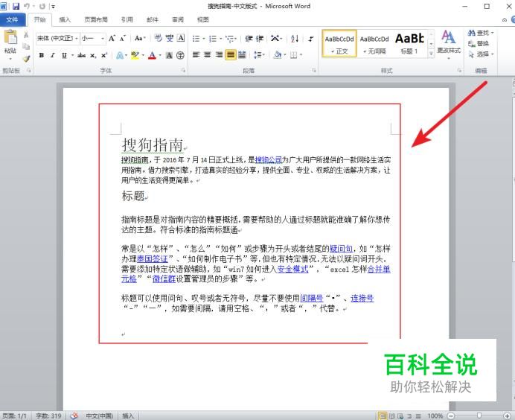
Task: Toggle Italic formatting
Action: pyautogui.click(x=53, y=55)
